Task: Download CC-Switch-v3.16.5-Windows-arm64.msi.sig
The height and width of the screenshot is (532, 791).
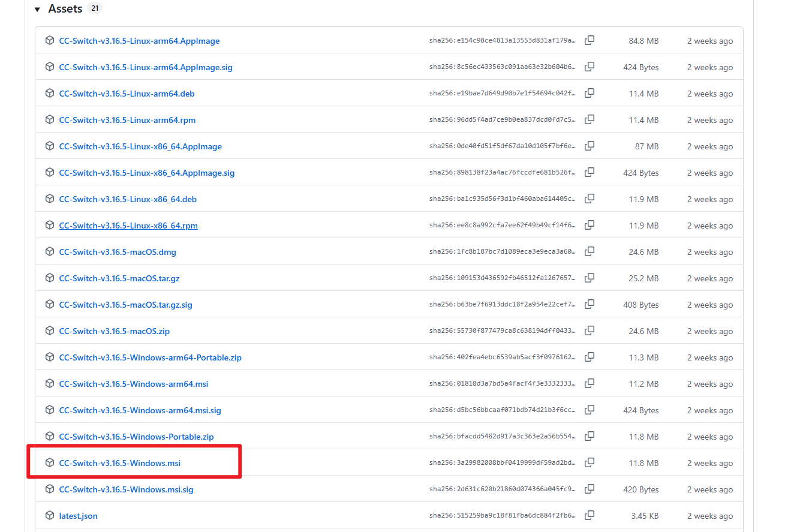Action: tap(140, 410)
